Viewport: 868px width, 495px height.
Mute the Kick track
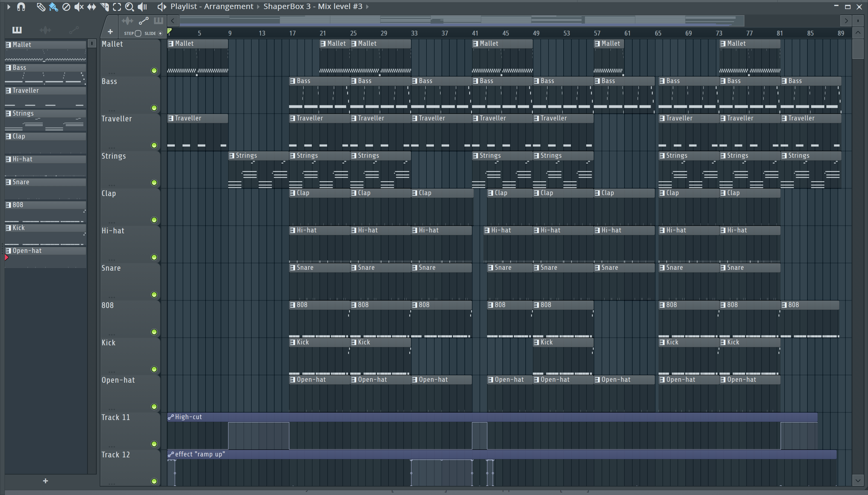pyautogui.click(x=154, y=369)
